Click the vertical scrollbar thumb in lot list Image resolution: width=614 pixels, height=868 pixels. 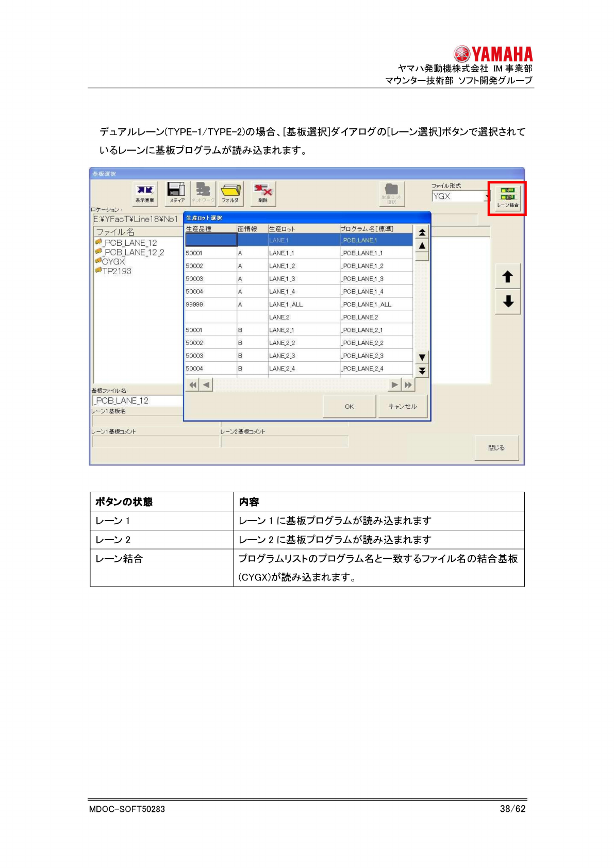click(x=422, y=257)
